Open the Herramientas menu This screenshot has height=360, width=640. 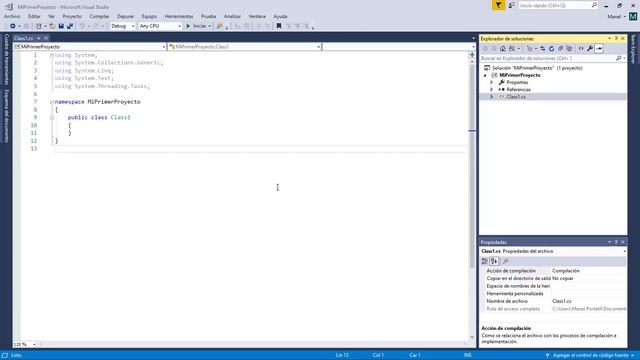click(x=179, y=16)
